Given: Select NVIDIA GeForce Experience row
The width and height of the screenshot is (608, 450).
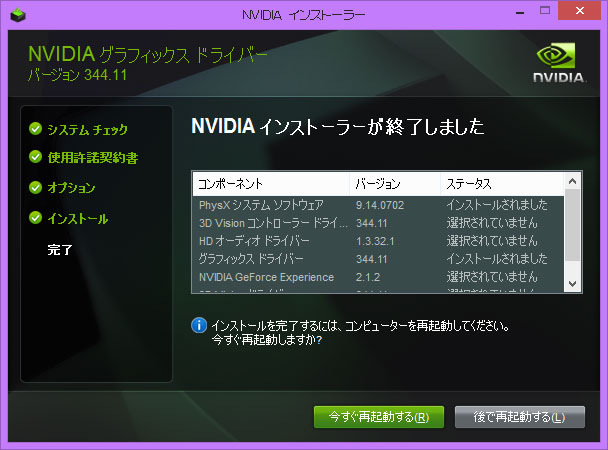Looking at the screenshot, I should coord(378,277).
